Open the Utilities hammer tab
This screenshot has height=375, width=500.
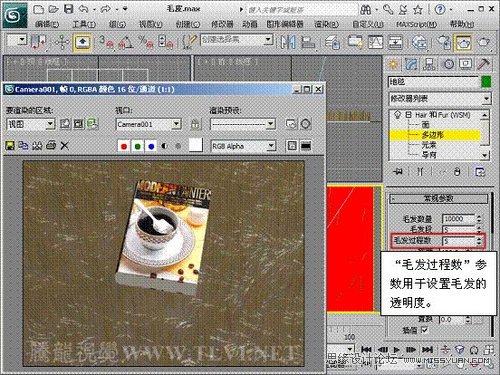coord(484,64)
